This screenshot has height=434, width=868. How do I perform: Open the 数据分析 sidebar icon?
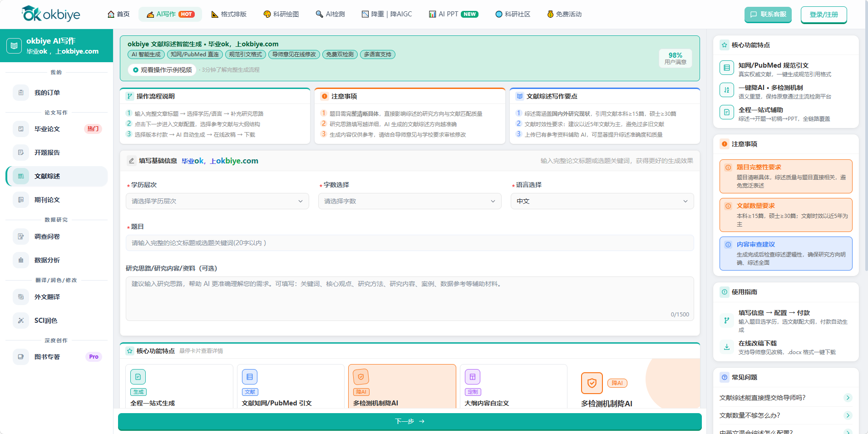click(21, 260)
